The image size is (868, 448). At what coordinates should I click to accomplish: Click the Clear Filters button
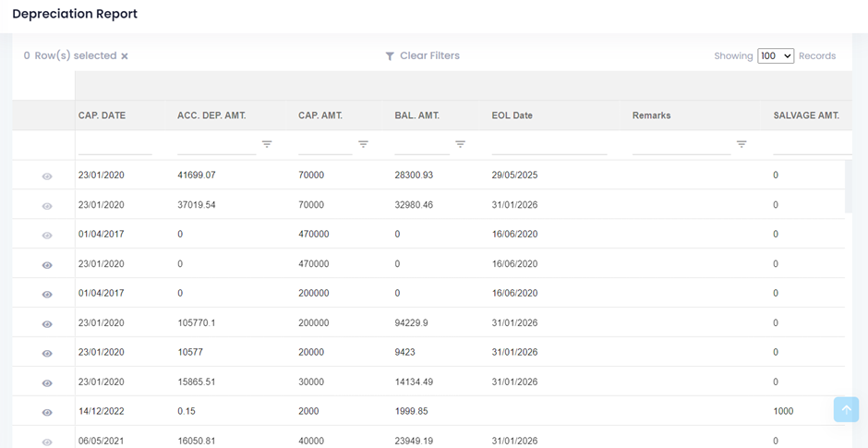pyautogui.click(x=422, y=56)
